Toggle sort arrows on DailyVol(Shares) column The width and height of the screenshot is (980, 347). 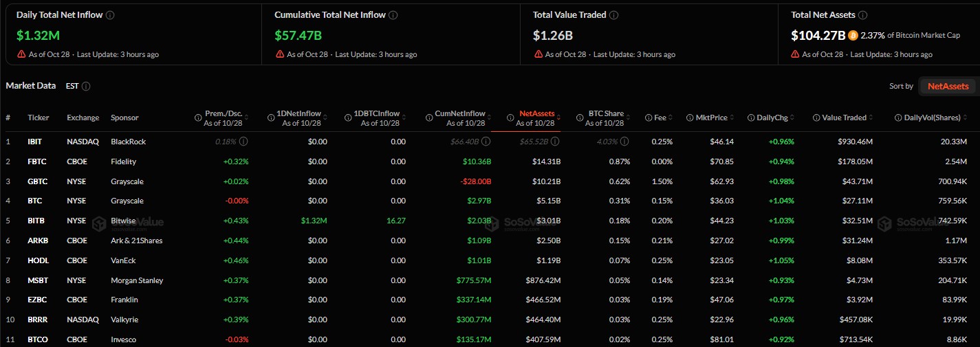point(965,117)
